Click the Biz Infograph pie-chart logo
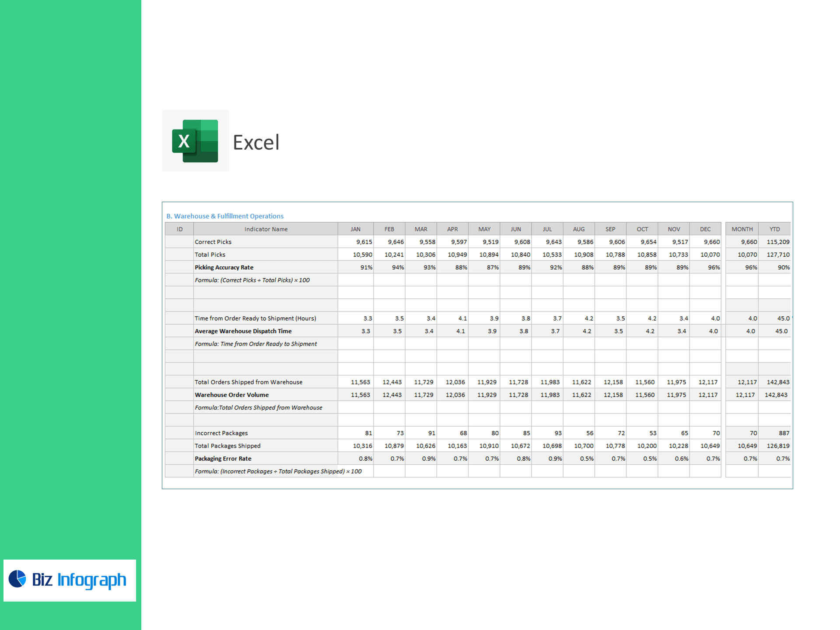The width and height of the screenshot is (840, 630). pyautogui.click(x=17, y=579)
